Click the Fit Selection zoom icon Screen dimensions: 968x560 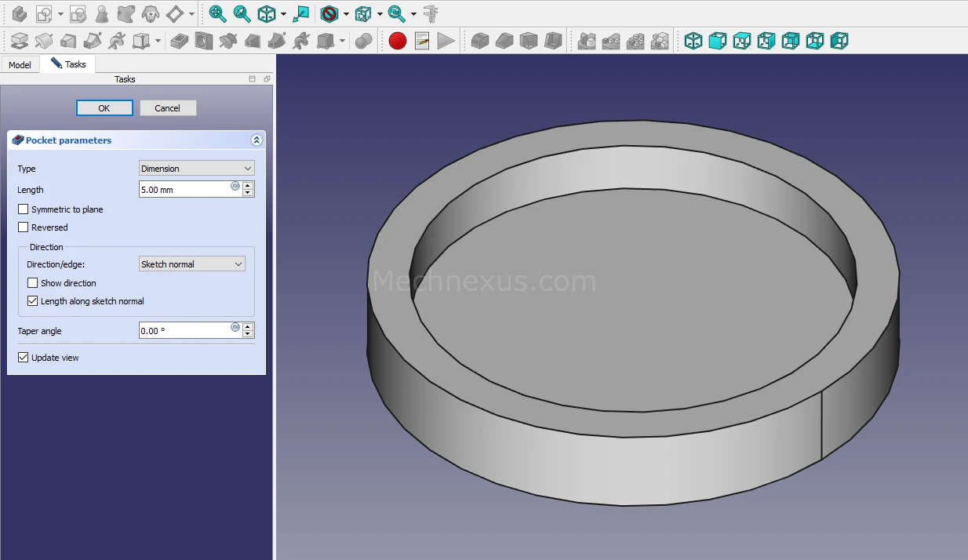(x=242, y=13)
